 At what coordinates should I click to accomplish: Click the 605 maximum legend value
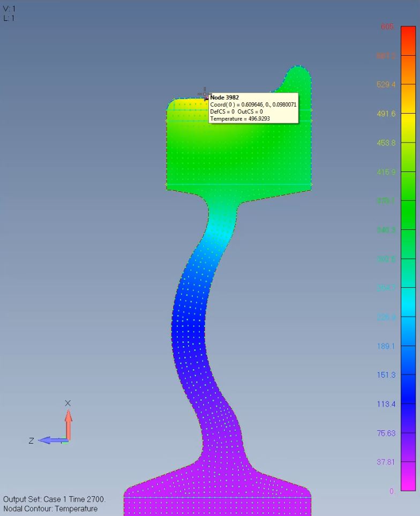click(x=387, y=27)
